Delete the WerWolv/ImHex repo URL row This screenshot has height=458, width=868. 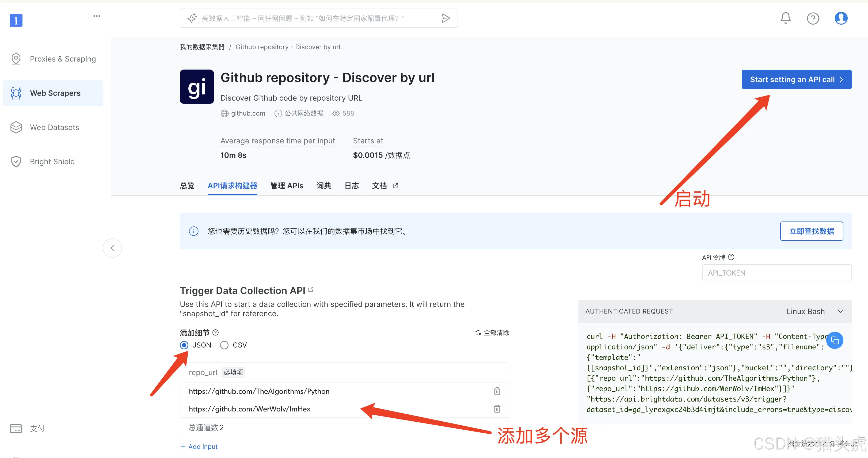[x=497, y=409]
